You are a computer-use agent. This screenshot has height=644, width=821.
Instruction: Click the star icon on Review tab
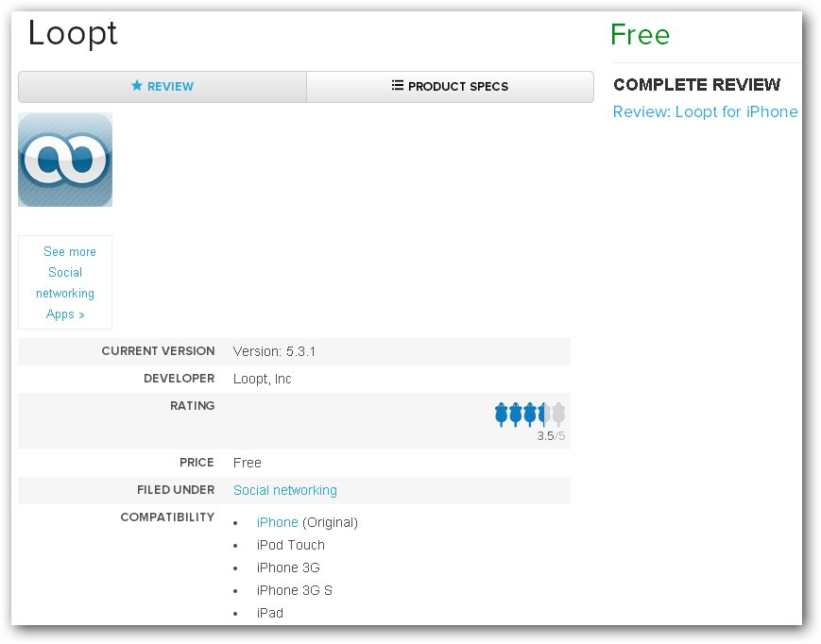(137, 85)
